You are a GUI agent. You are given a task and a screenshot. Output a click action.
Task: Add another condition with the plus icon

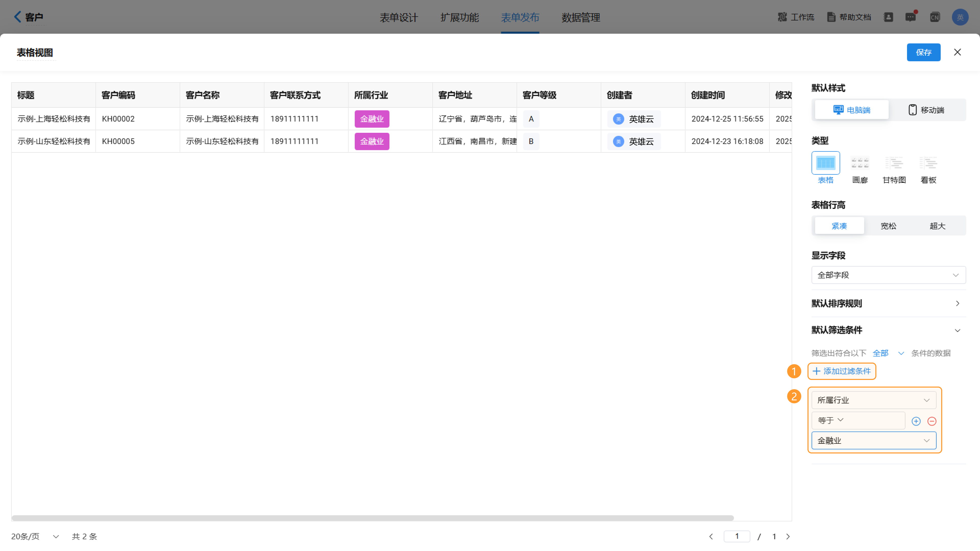tap(916, 421)
